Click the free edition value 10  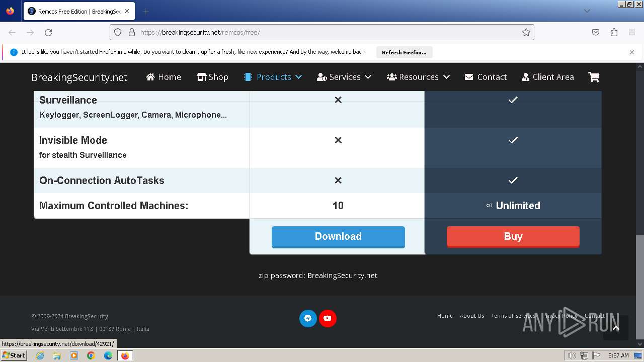click(x=338, y=206)
